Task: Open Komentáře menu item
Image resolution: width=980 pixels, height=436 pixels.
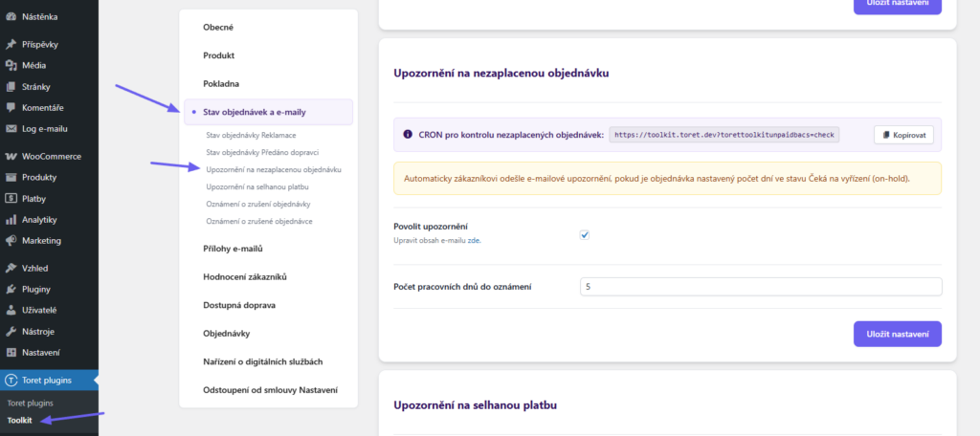Action: (x=49, y=107)
